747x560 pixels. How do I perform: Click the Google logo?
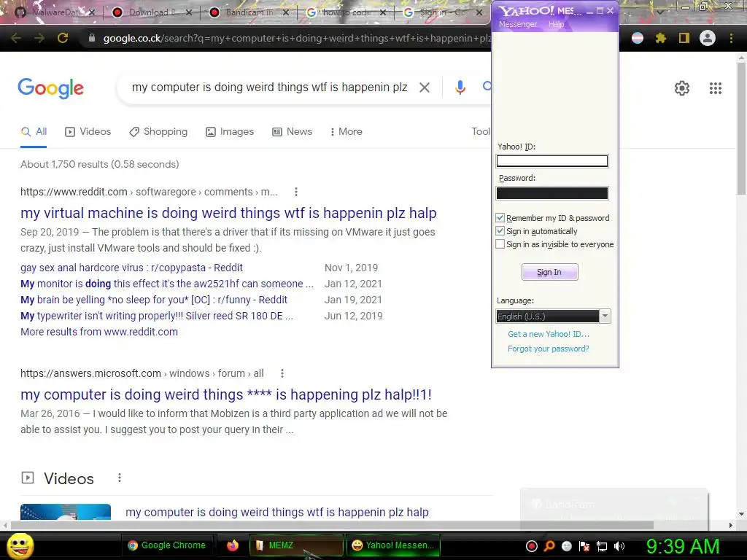[x=51, y=88]
